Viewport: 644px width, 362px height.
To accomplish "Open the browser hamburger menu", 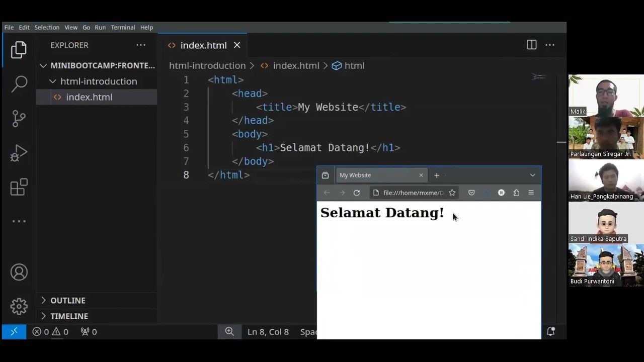I will (x=531, y=193).
